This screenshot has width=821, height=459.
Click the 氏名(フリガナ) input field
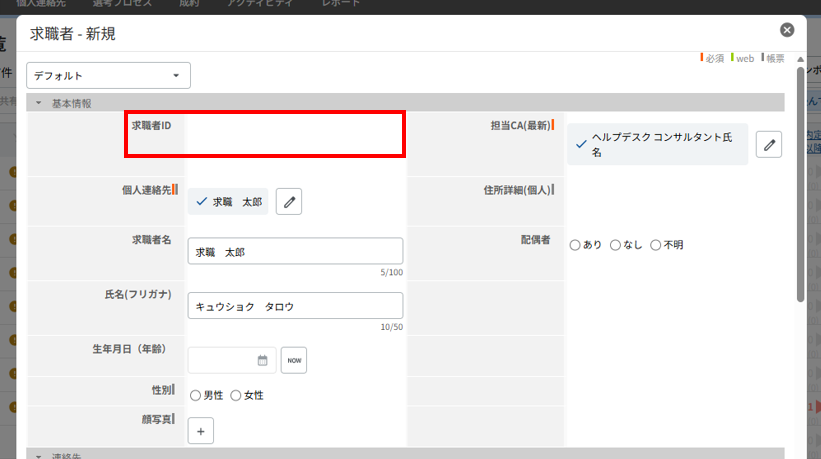coord(295,306)
